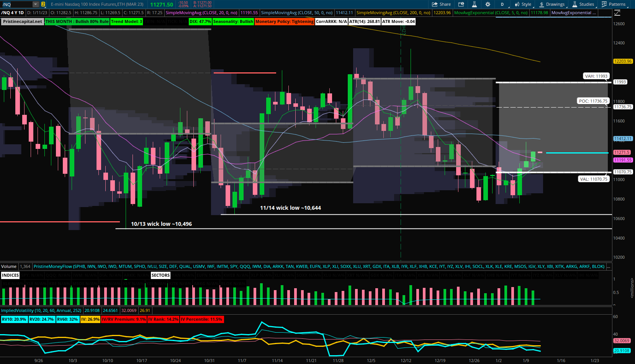Screen dimensions: 635x364
Task: Click the 1/9 date on time axis
Action: coord(526,361)
